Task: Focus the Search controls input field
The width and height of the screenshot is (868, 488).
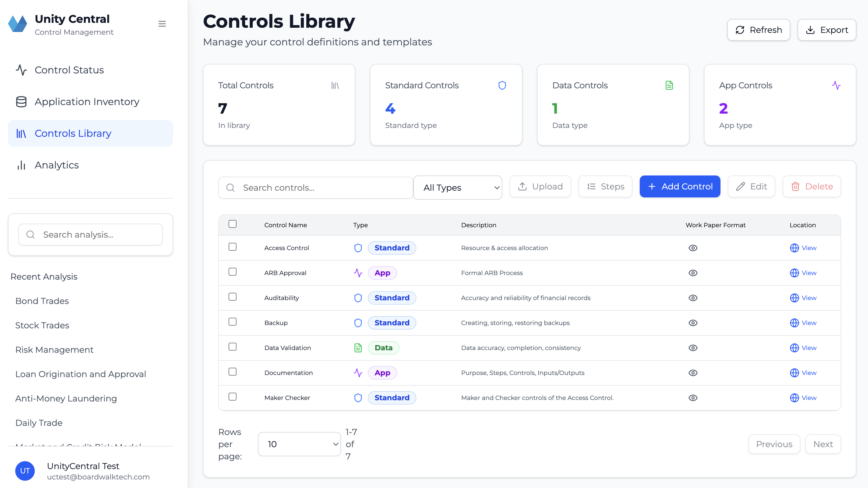Action: click(320, 188)
